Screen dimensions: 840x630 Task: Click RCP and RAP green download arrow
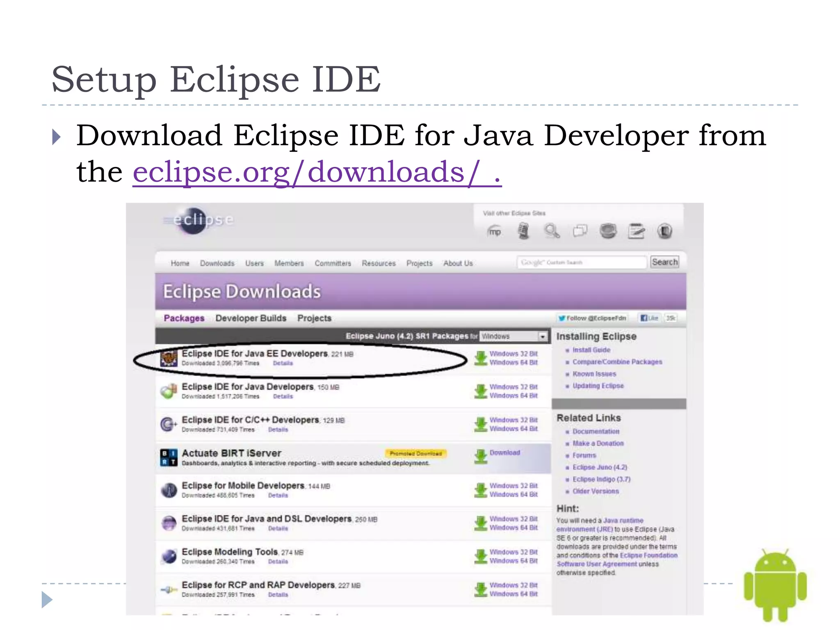pyautogui.click(x=481, y=590)
